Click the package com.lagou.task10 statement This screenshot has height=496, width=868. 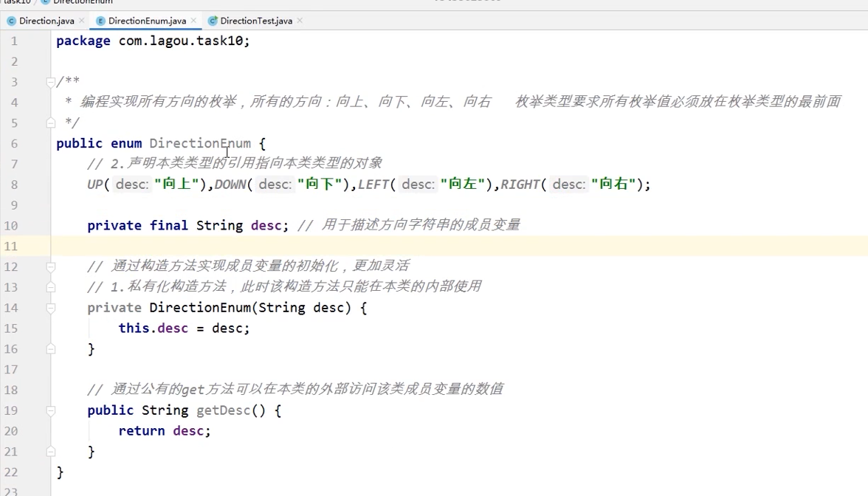(x=153, y=41)
